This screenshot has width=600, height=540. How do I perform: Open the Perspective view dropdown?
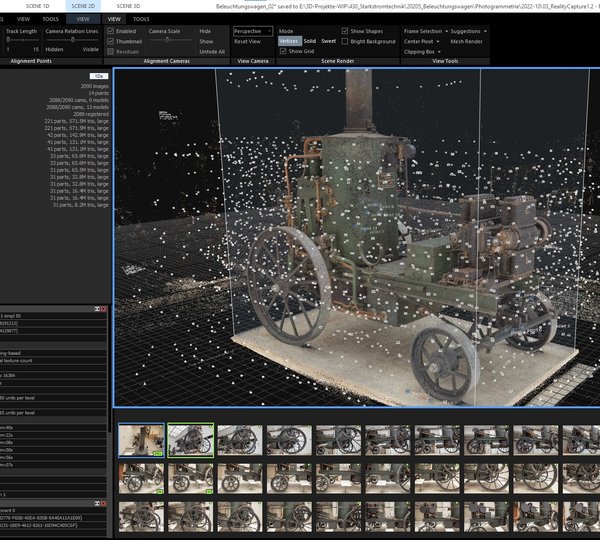click(x=253, y=31)
